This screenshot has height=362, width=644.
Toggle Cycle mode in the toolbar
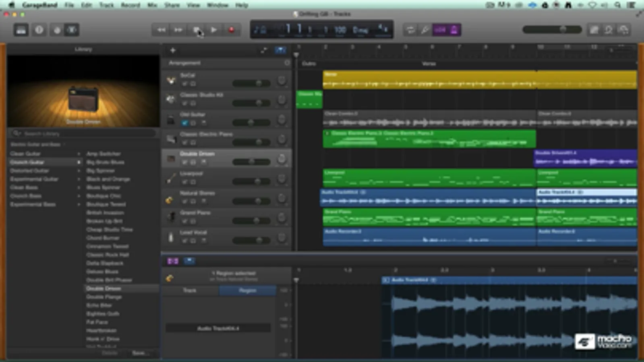click(410, 30)
